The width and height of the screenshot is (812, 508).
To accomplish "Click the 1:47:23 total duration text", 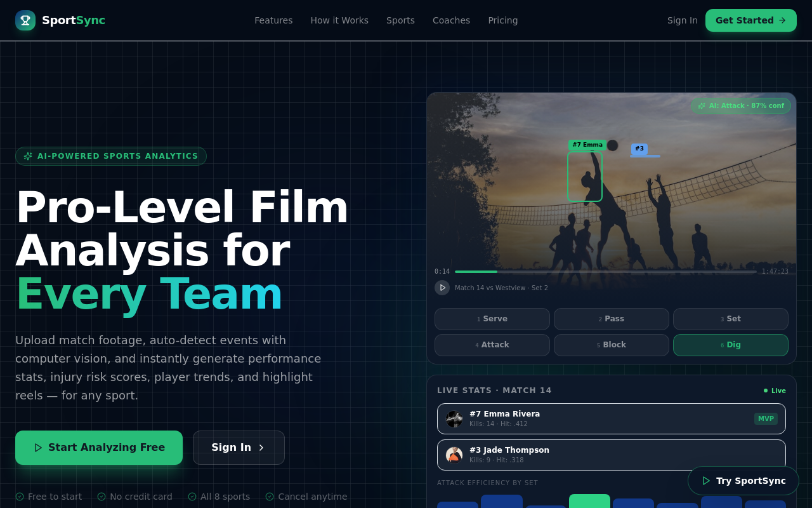I will pos(775,272).
